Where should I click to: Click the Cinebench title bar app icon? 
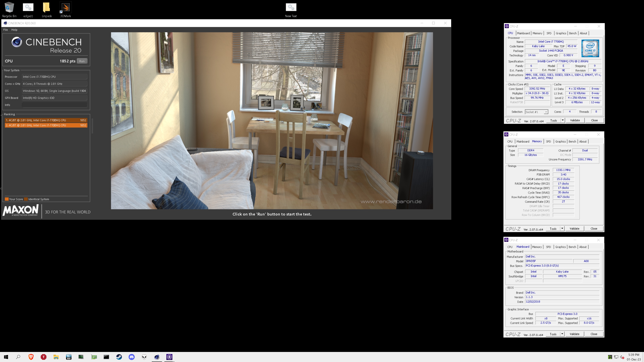[5, 23]
